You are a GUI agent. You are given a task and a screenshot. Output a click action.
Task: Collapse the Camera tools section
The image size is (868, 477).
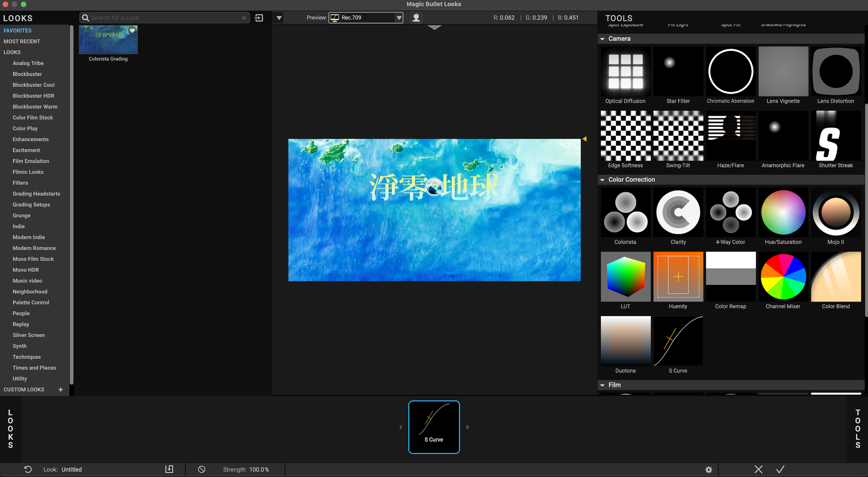click(602, 39)
